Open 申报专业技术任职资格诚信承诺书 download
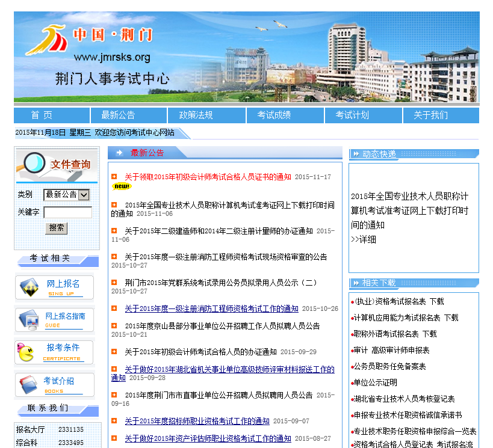 [408, 415]
